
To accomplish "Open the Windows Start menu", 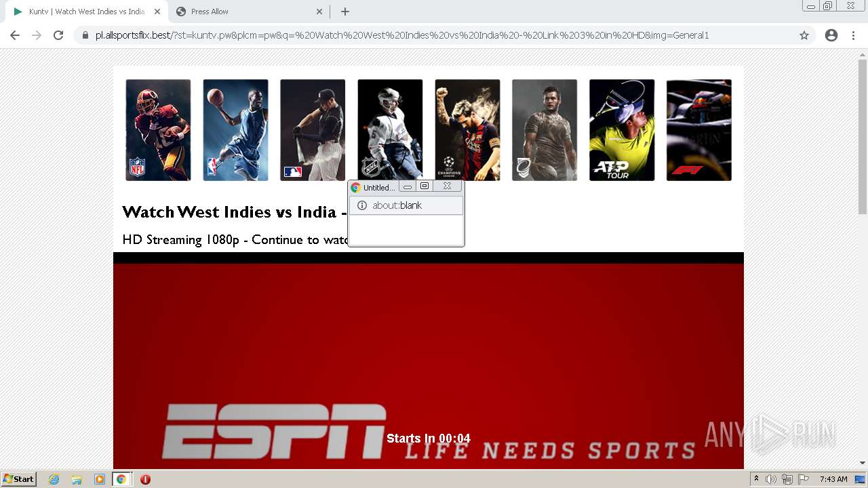I will [18, 479].
